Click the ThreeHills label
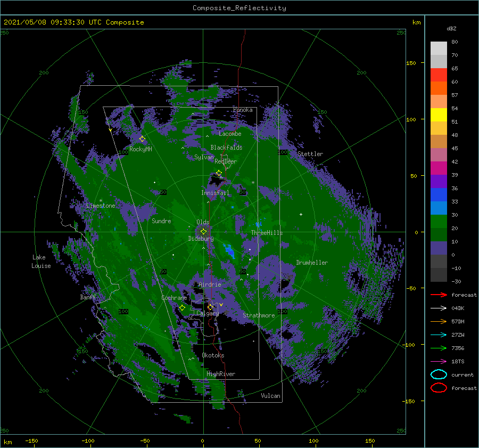This screenshot has height=448, width=479. (x=267, y=233)
